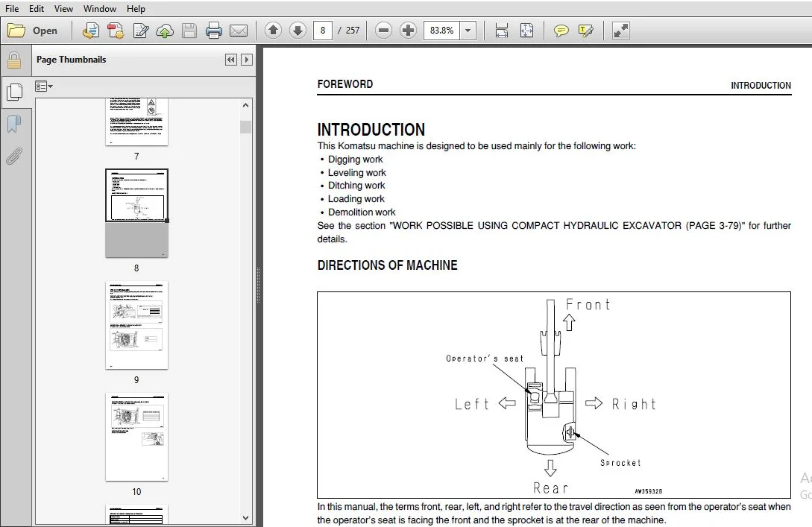Screen dimensions: 812x527
Task: Expand the thumbnails panel with right arrow
Action: tap(247, 60)
